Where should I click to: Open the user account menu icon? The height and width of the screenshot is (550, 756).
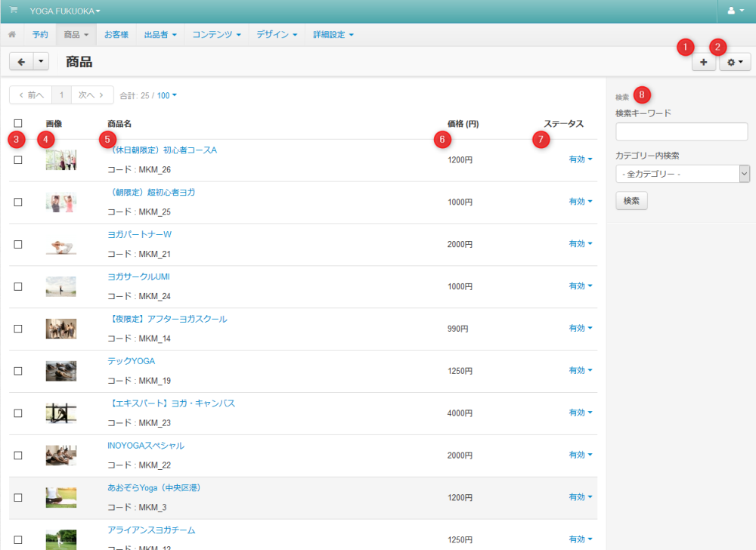coord(736,11)
